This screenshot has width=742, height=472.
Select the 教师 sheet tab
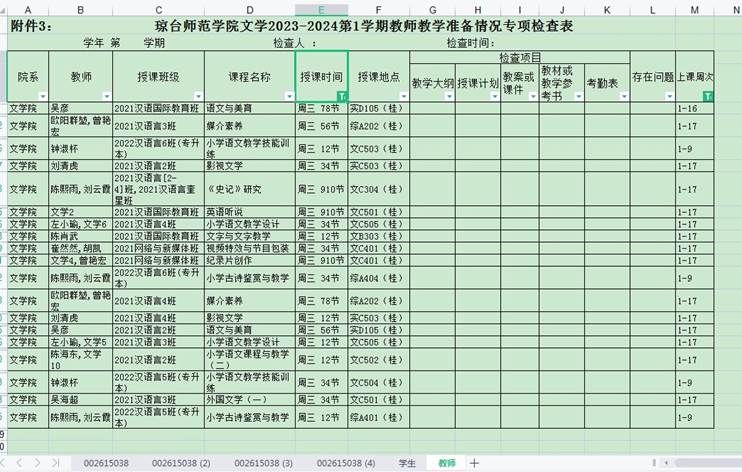447,463
